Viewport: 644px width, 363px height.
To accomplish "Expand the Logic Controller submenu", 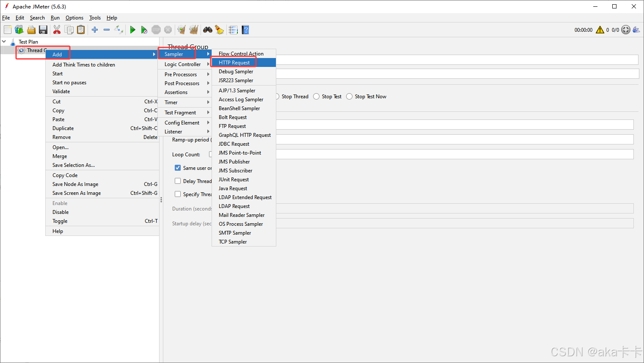I will (x=185, y=64).
